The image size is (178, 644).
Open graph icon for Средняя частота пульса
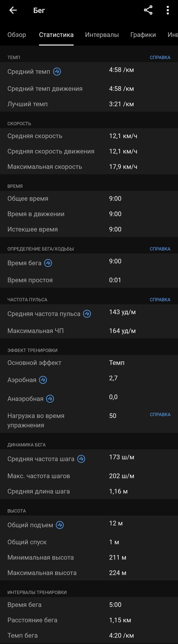coord(87,314)
